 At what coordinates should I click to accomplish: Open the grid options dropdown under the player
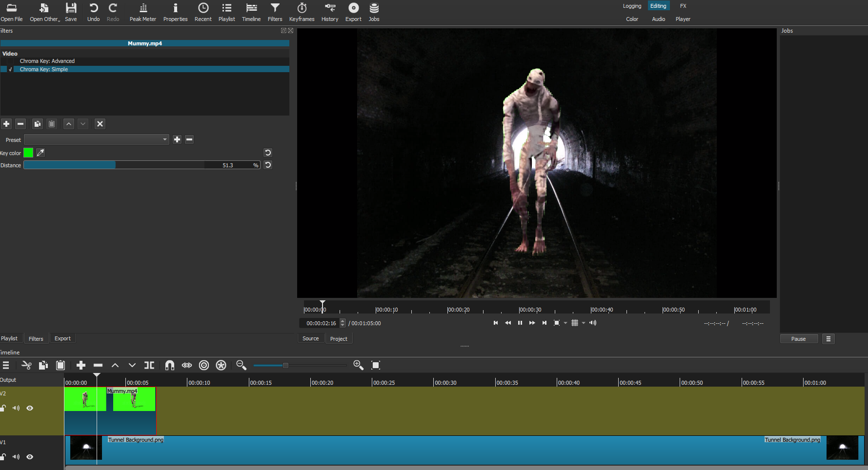click(584, 323)
